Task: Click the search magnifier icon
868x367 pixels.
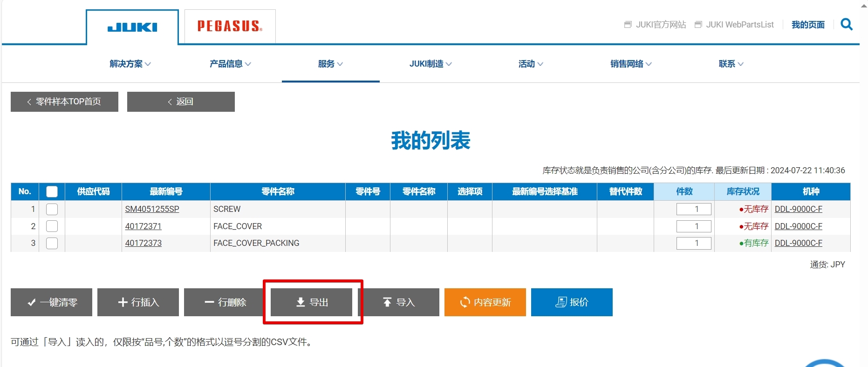Action: click(x=846, y=24)
